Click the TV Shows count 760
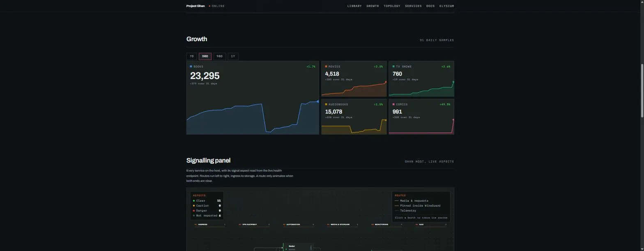Screen dimensions: 644x251 (x=397, y=74)
